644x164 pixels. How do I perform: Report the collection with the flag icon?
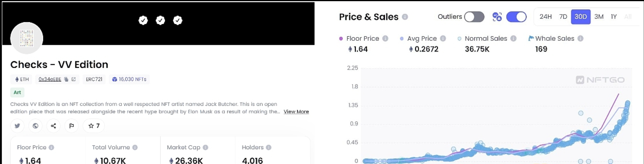point(71,126)
